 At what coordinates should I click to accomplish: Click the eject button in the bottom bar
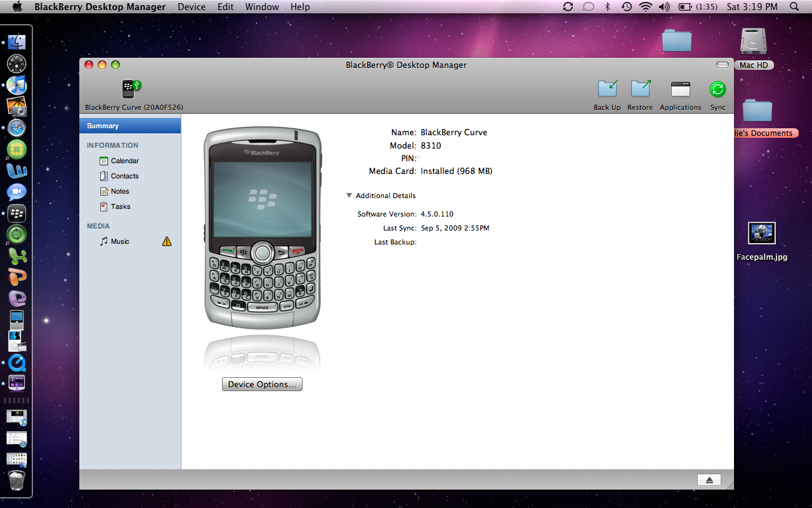point(709,480)
